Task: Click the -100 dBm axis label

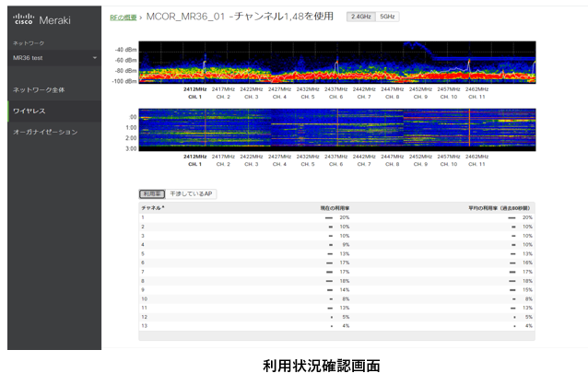Action: click(124, 81)
